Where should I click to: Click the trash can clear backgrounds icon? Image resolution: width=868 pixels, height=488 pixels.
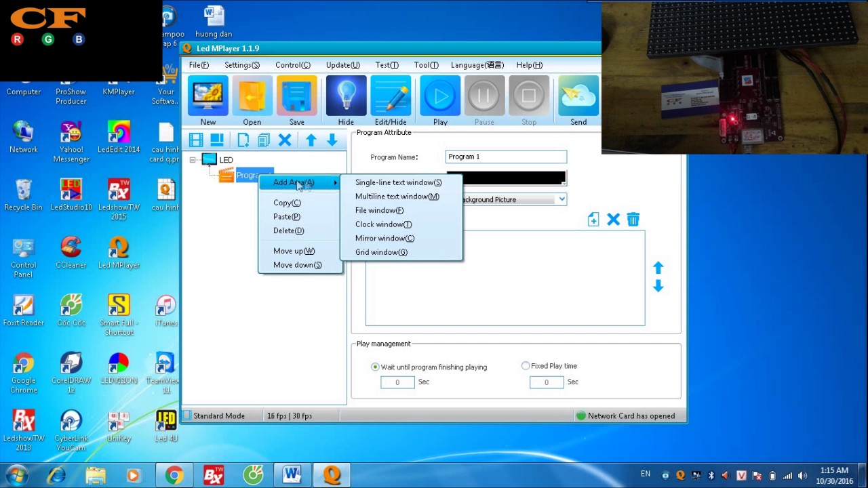click(x=633, y=220)
